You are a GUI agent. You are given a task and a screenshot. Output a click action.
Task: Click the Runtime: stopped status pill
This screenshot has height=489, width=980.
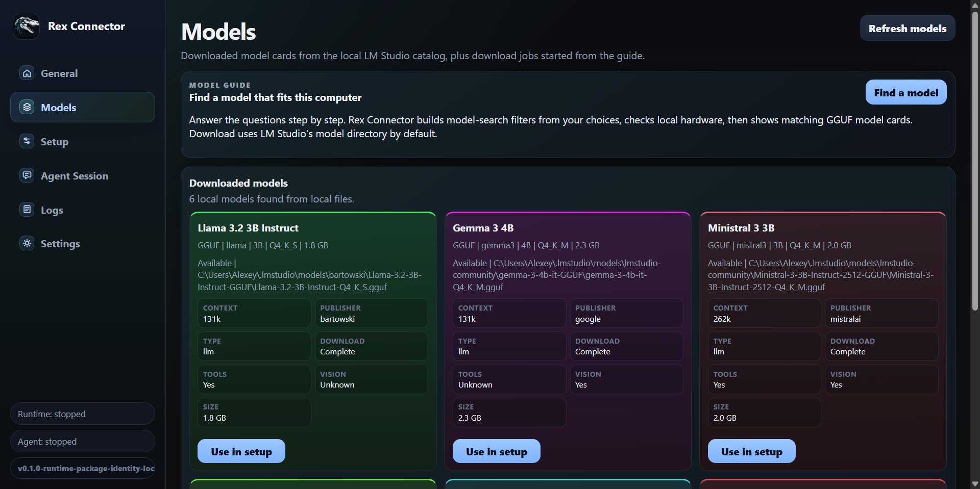click(x=83, y=414)
